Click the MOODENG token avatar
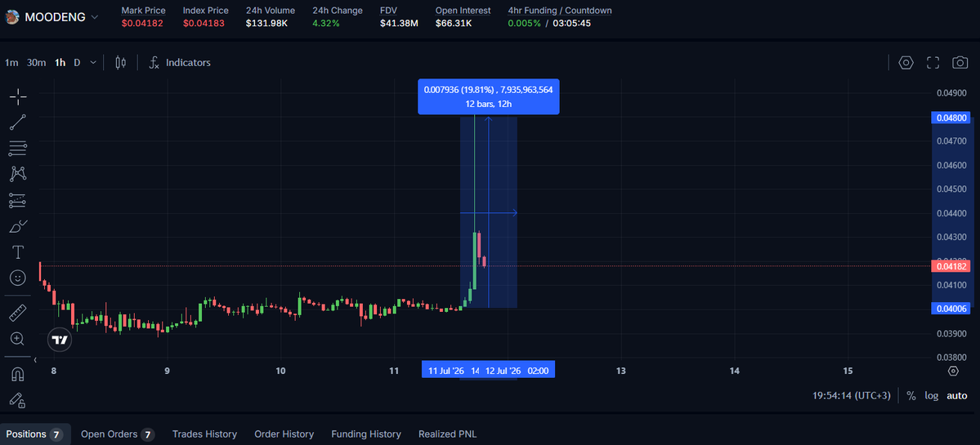 pos(12,17)
